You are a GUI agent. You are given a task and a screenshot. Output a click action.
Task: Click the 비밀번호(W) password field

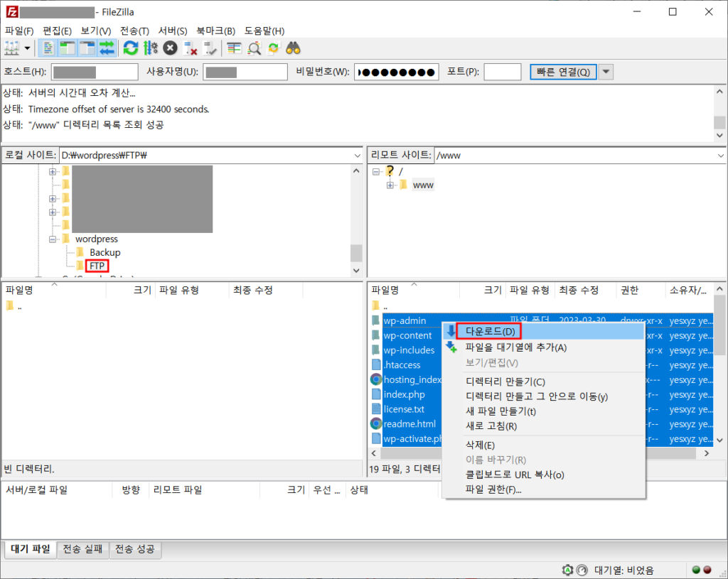coord(397,72)
